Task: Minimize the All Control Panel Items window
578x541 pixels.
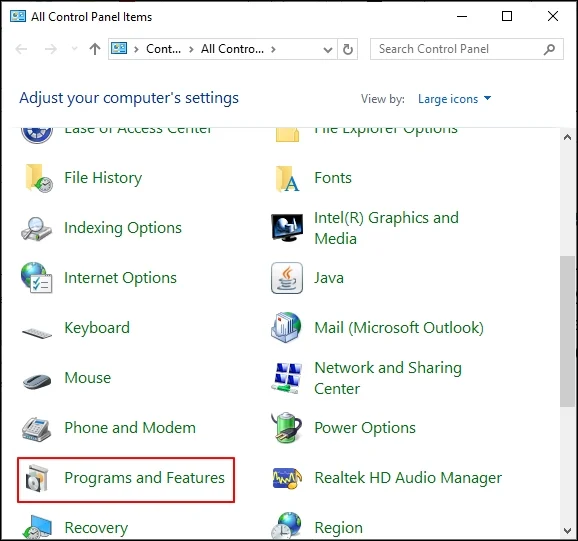Action: pos(462,16)
